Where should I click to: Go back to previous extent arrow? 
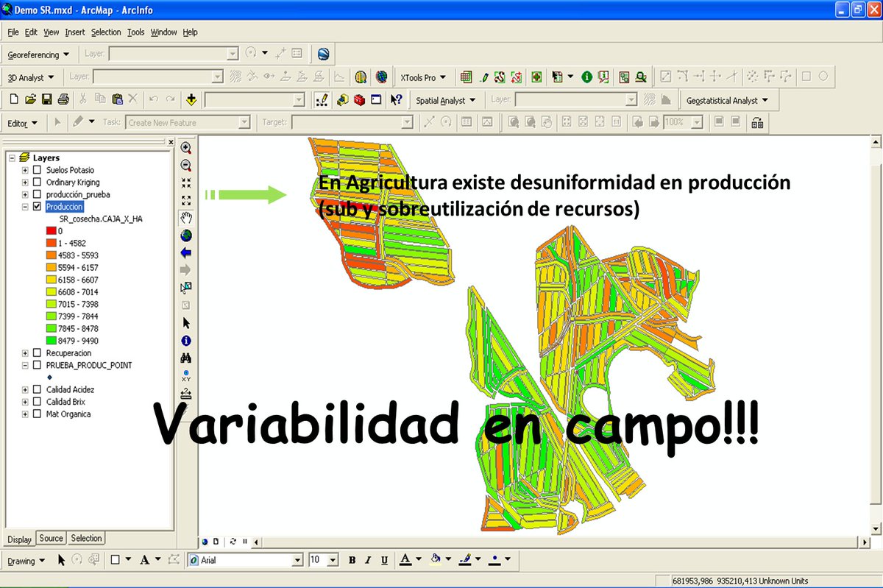(186, 252)
